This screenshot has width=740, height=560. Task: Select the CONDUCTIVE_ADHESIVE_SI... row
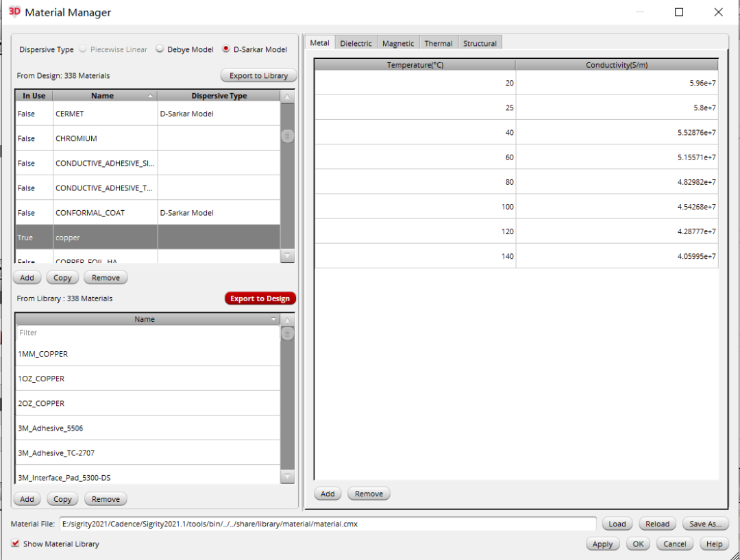[x=148, y=163]
